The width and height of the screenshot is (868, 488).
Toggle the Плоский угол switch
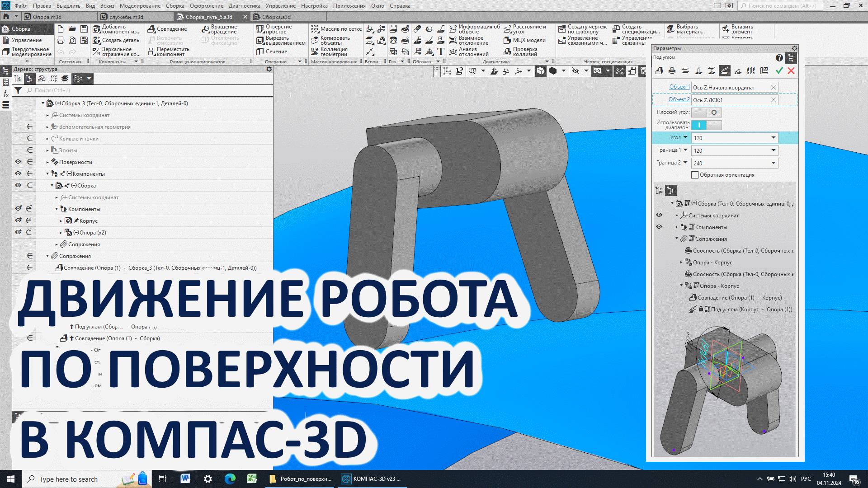(x=707, y=113)
